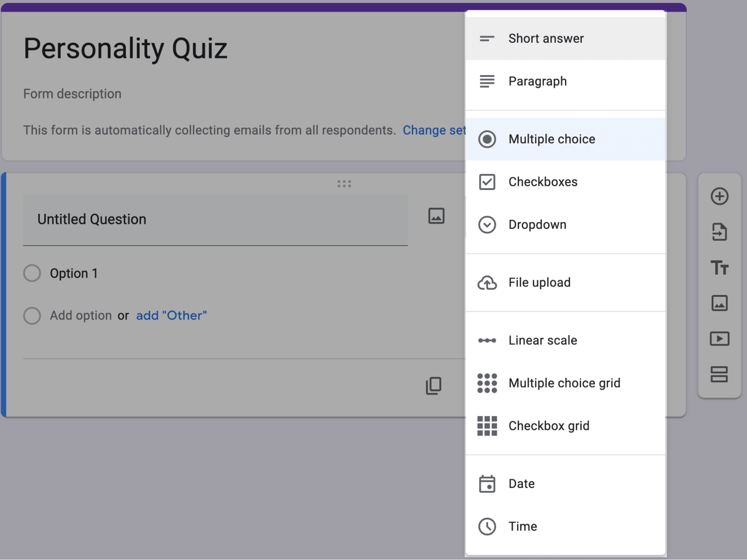Viewport: 747px width, 560px height.
Task: Select Multiple choice grid question type
Action: [x=564, y=382]
